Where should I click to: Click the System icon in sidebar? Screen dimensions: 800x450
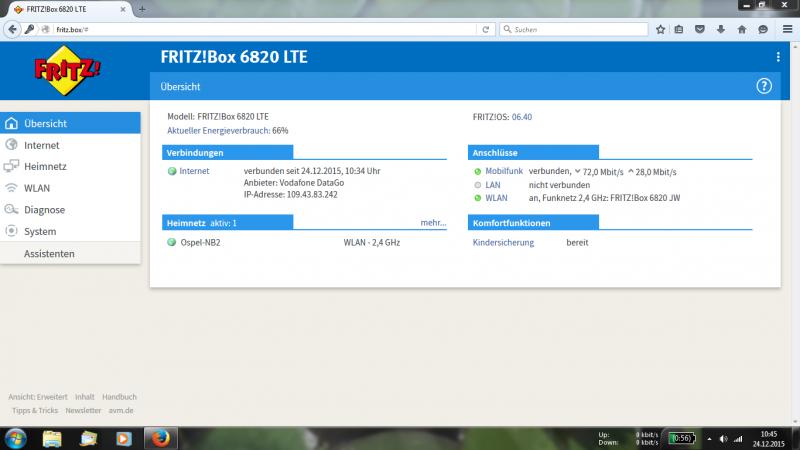click(x=11, y=231)
